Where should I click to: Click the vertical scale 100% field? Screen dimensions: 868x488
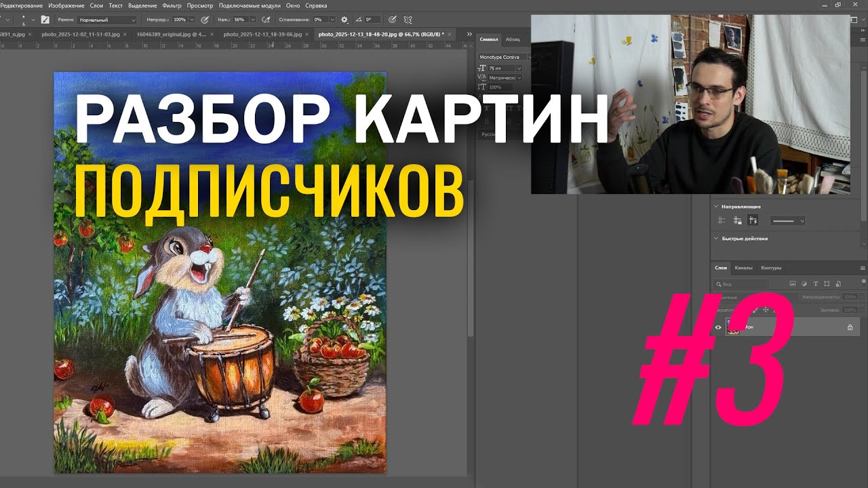click(x=500, y=87)
